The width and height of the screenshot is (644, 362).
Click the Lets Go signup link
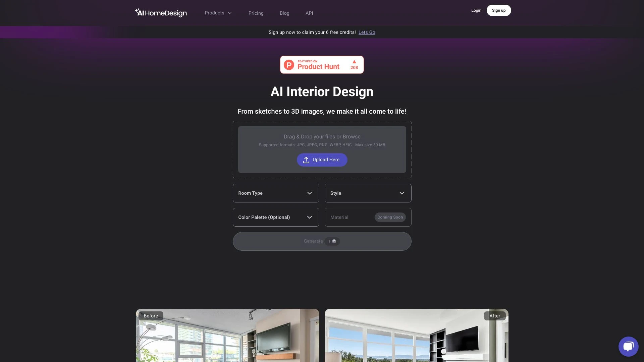367,32
